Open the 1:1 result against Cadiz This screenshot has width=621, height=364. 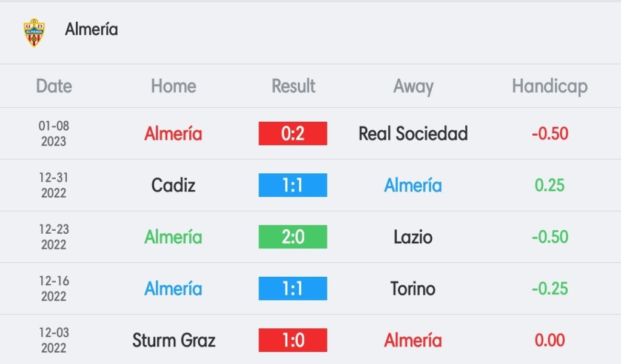click(x=293, y=185)
